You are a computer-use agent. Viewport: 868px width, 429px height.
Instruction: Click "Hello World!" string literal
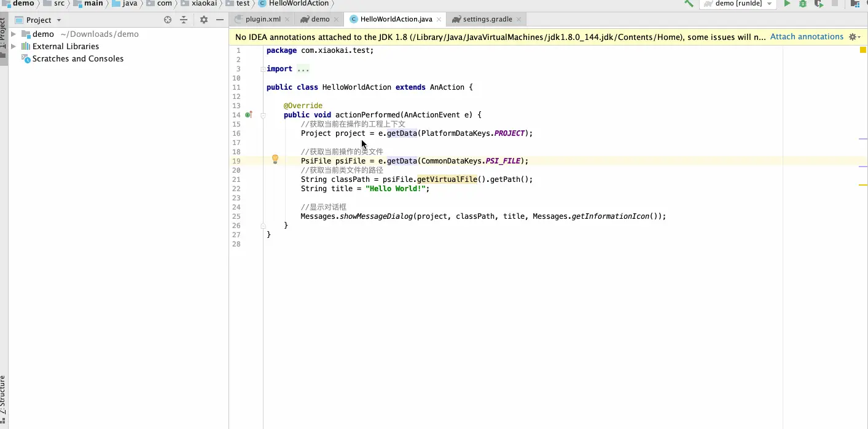point(396,189)
